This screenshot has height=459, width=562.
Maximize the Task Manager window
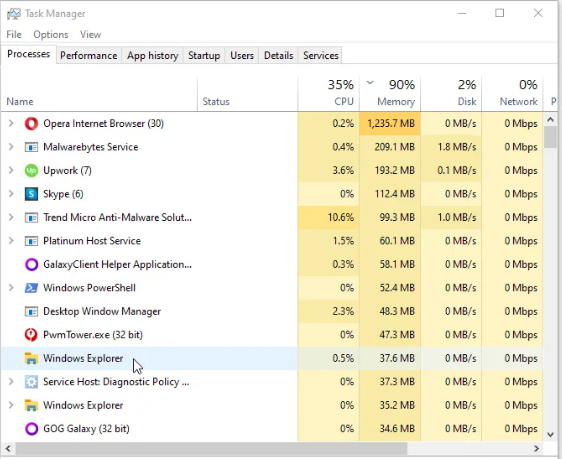tap(500, 13)
